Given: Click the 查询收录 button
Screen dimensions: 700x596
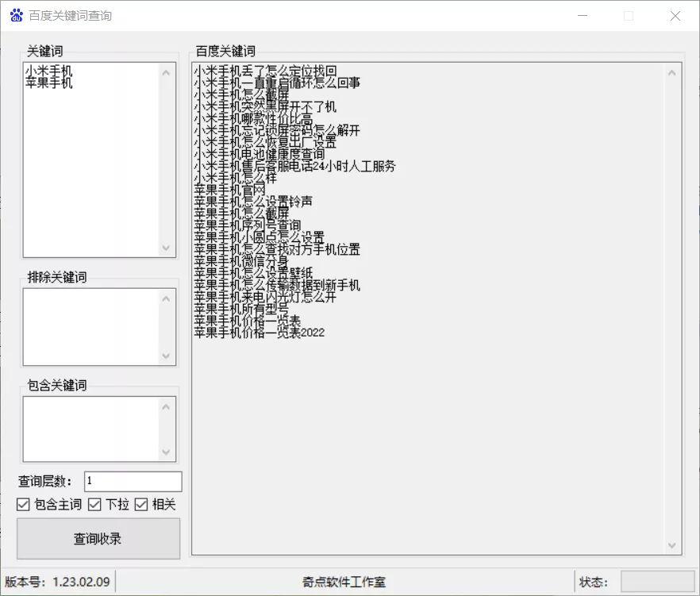Looking at the screenshot, I should coord(98,538).
